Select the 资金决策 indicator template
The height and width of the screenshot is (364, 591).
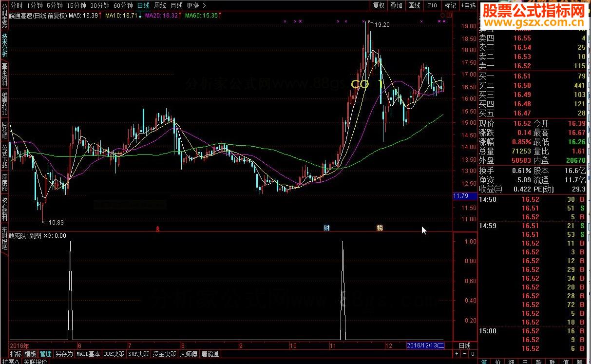coord(164,354)
